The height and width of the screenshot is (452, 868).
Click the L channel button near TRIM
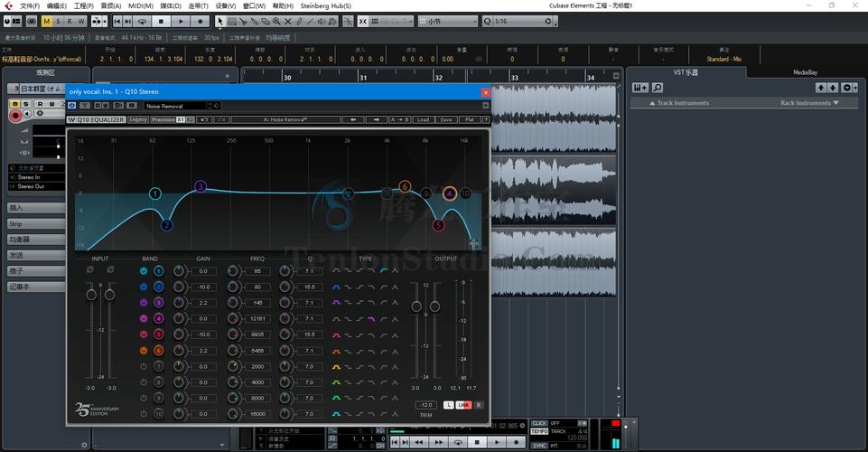[448, 406]
